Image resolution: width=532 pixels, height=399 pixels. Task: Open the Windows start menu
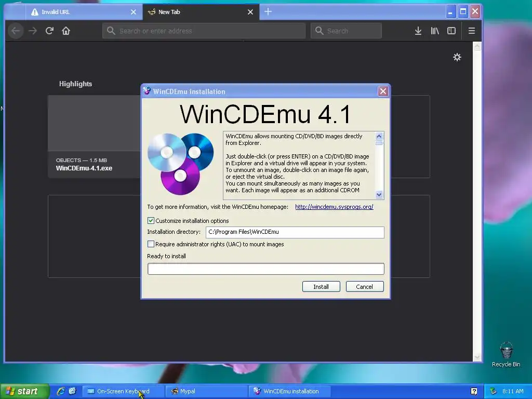point(24,391)
